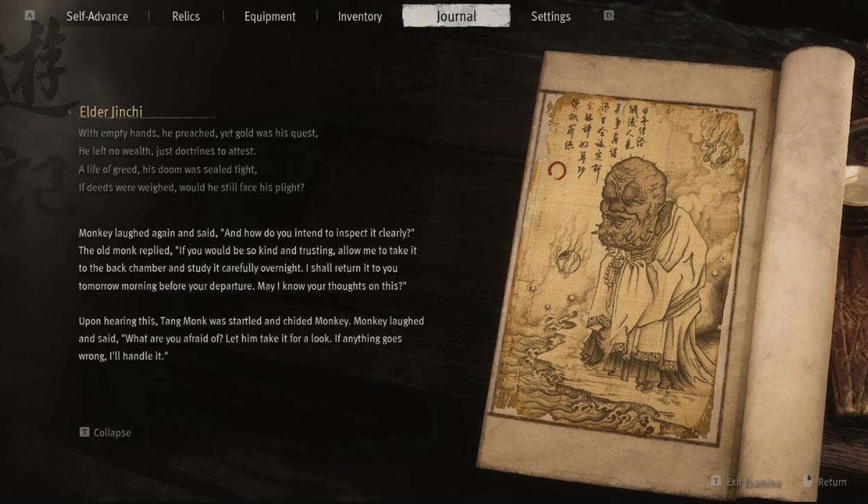
Task: Click Exit Examine prompt
Action: click(x=746, y=482)
